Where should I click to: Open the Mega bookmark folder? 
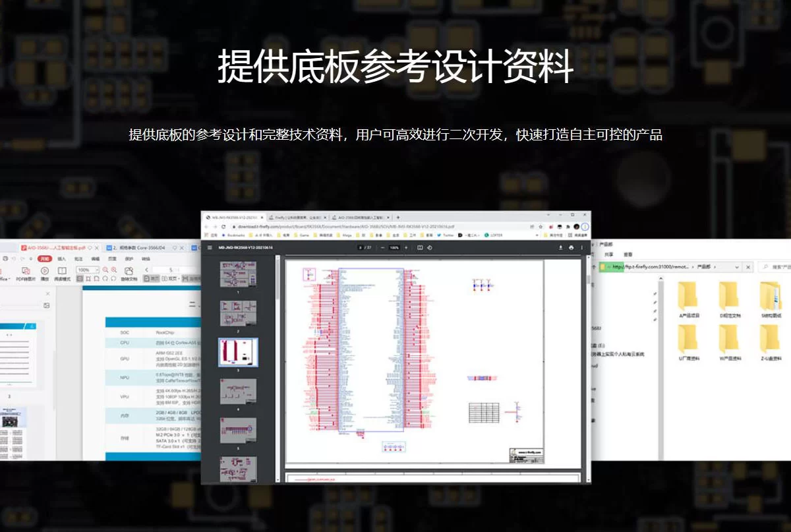pos(344,235)
